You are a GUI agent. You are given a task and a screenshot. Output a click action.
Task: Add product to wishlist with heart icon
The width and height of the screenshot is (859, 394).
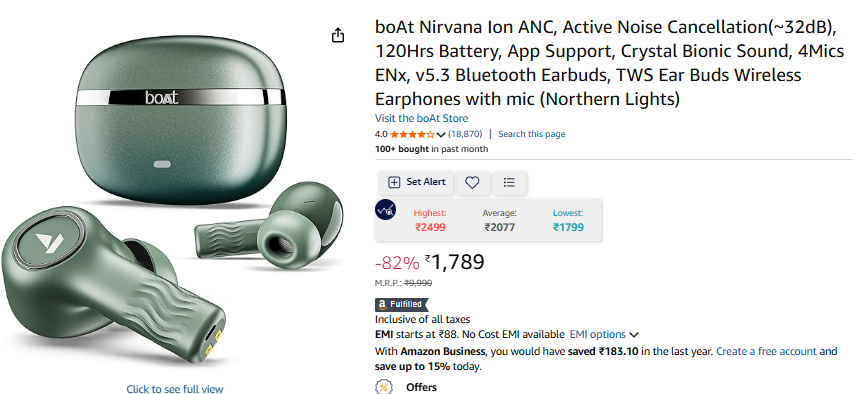pos(472,182)
